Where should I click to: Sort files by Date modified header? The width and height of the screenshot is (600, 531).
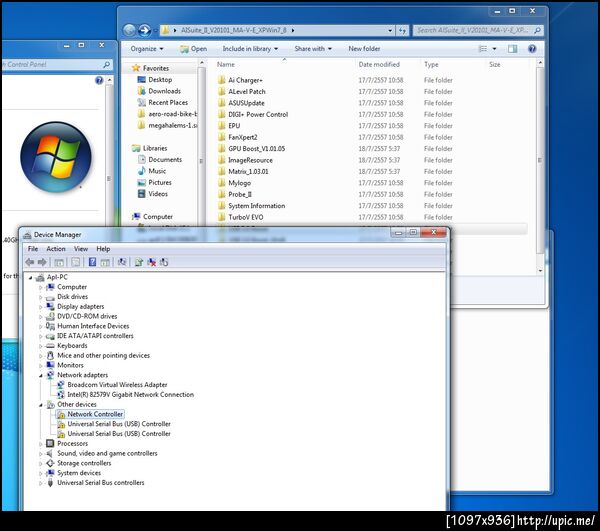pos(379,64)
